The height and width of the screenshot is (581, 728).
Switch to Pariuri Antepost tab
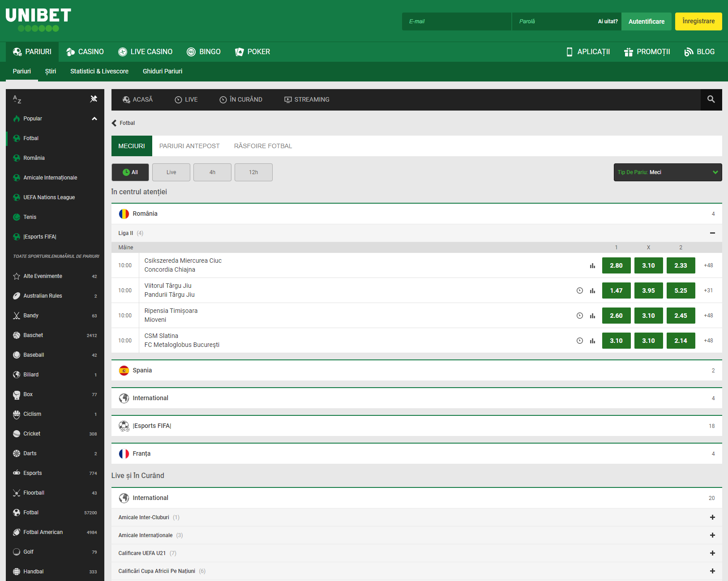pos(189,146)
